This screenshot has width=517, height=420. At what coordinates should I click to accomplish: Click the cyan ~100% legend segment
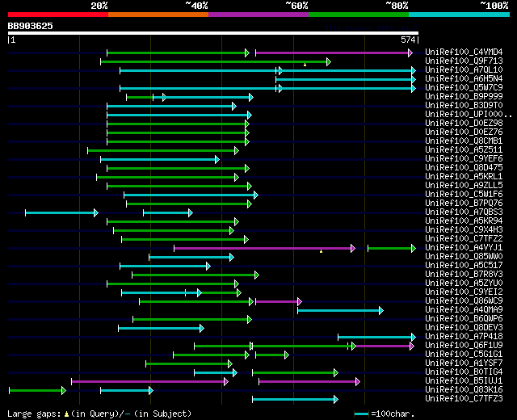(460, 15)
